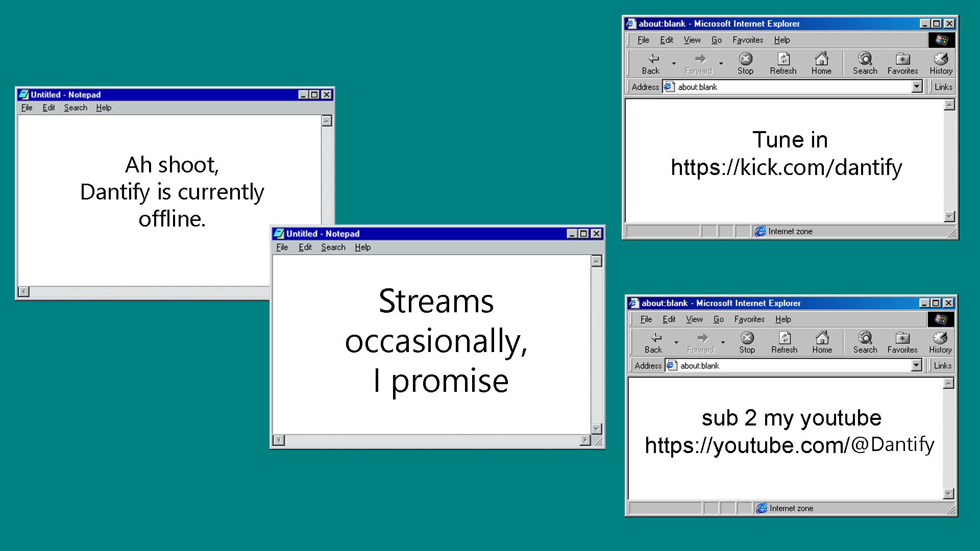Click scroll left arrow in back Notepad window
The image size is (980, 551).
(23, 291)
